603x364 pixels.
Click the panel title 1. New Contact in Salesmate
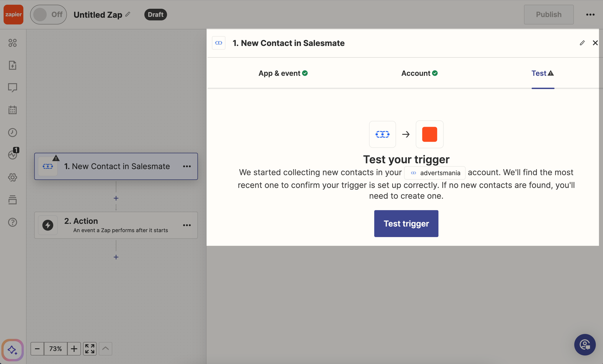(x=288, y=43)
